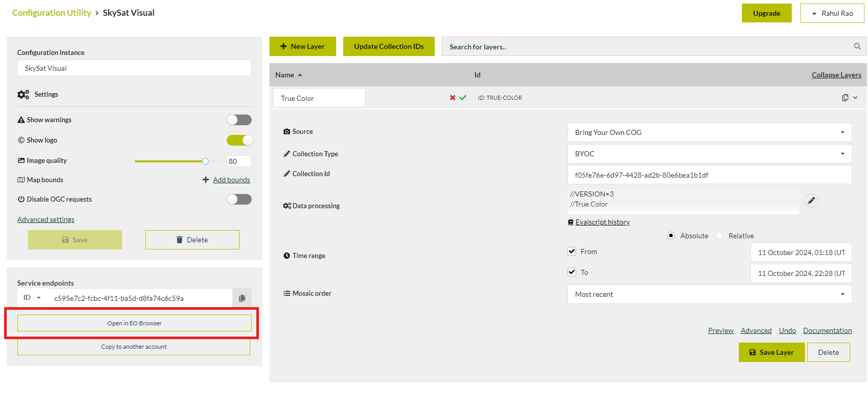
Task: Click Copy to another account
Action: (134, 347)
